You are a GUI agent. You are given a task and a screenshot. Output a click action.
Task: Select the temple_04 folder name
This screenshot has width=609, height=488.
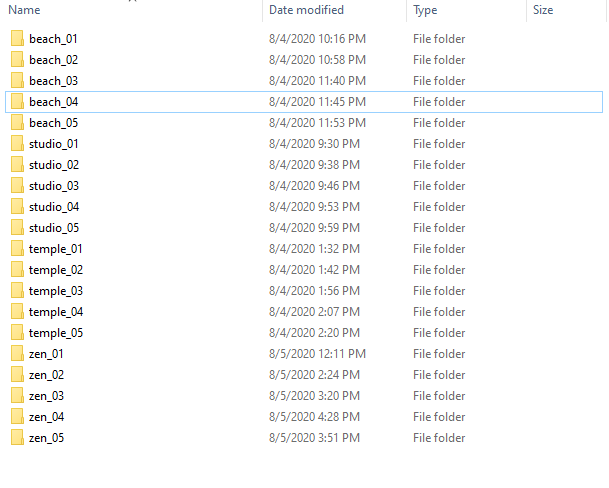[56, 312]
